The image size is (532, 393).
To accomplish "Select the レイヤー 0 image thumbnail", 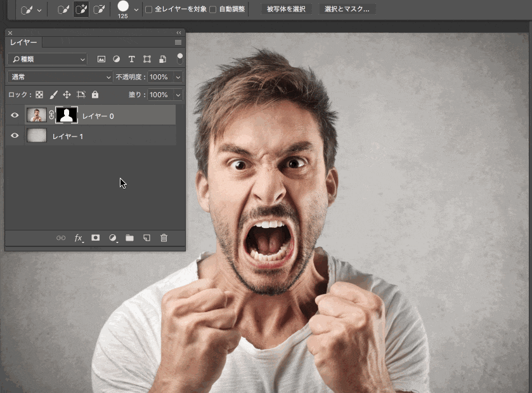I will click(x=37, y=115).
